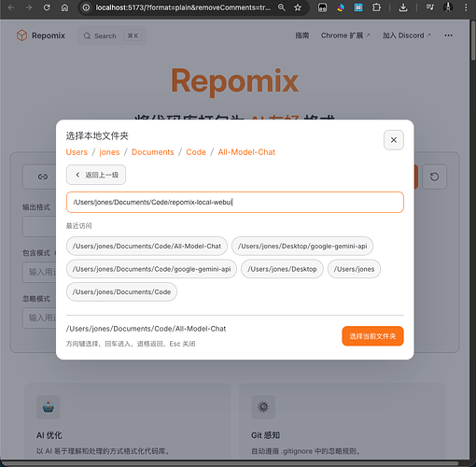
Task: Close the folder selection dialog
Action: coord(394,140)
